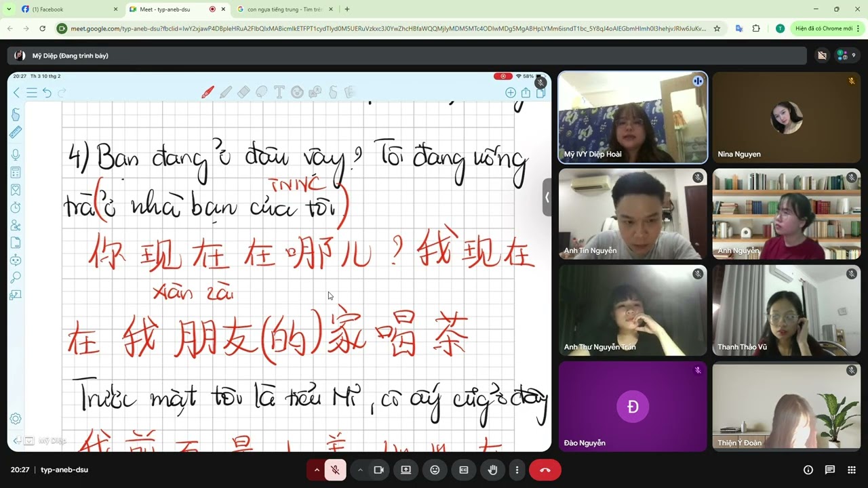The image size is (868, 488).
Task: Close the Facebook tab
Action: 115,9
